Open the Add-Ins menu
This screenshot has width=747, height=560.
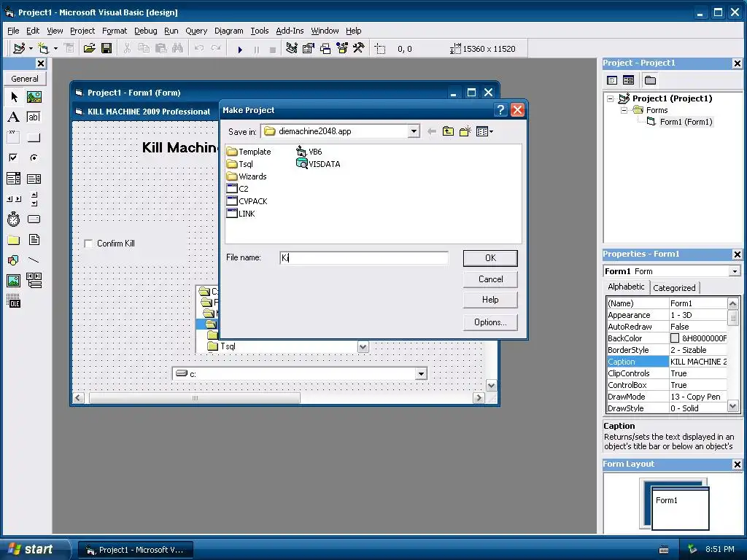(290, 31)
